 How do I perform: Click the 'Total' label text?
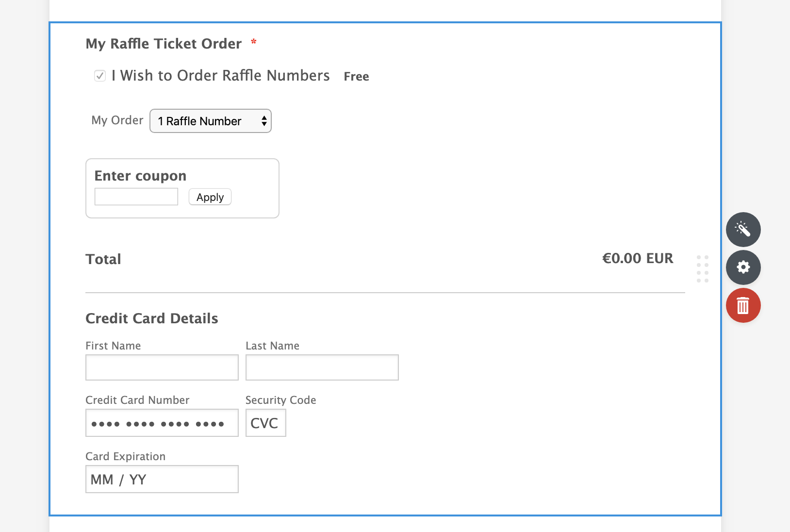[103, 259]
